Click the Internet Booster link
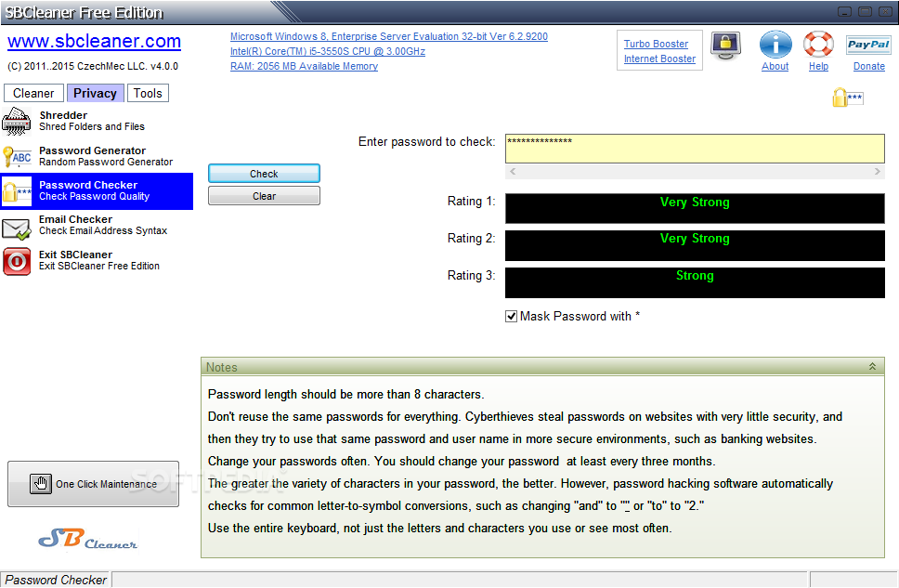This screenshot has width=899, height=588. pyautogui.click(x=659, y=59)
